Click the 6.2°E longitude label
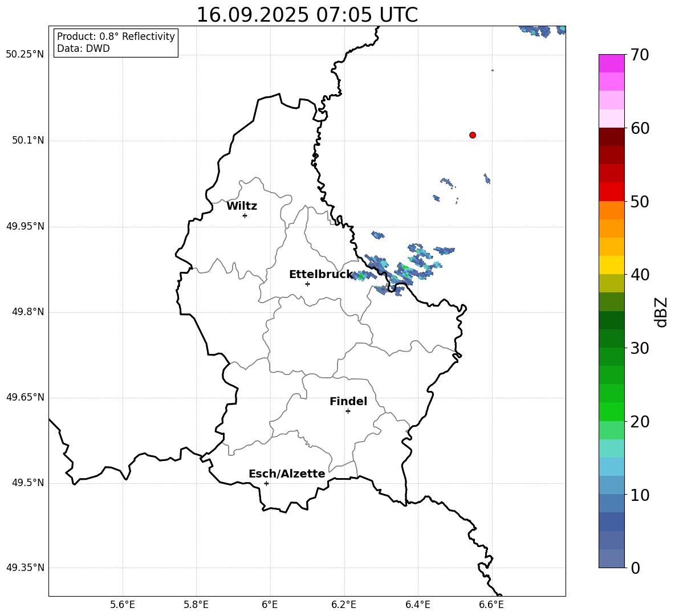 (x=344, y=605)
